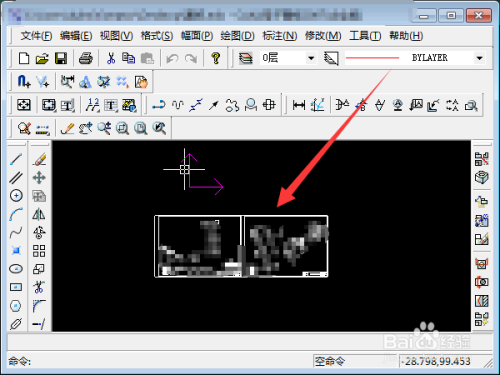This screenshot has height=375, width=500.
Task: Open the layer manager icon
Action: click(x=246, y=58)
